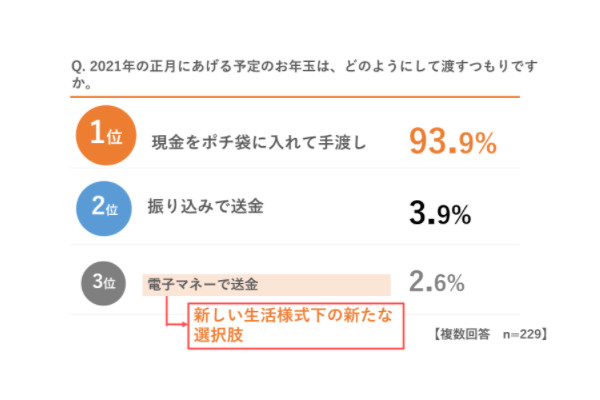Click the highlighted 電子マネーで送金 bar
This screenshot has width=600, height=400.
click(266, 285)
